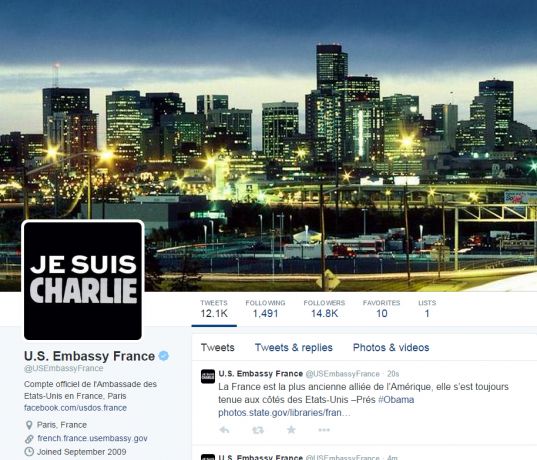Select the Tweets timeline tab

217,348
